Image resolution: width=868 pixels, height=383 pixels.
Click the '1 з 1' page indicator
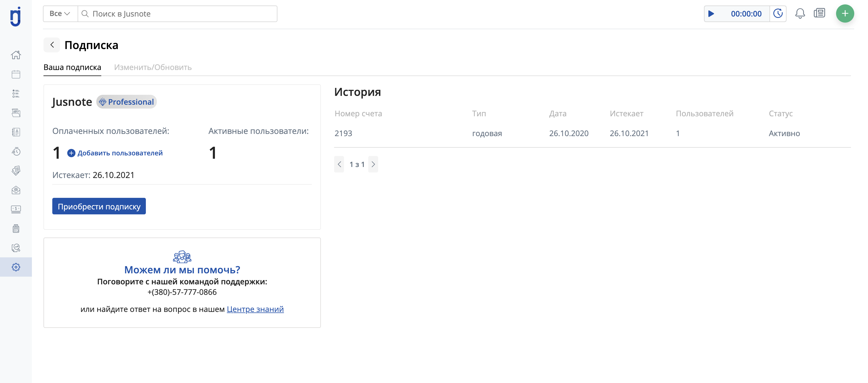[x=357, y=164]
